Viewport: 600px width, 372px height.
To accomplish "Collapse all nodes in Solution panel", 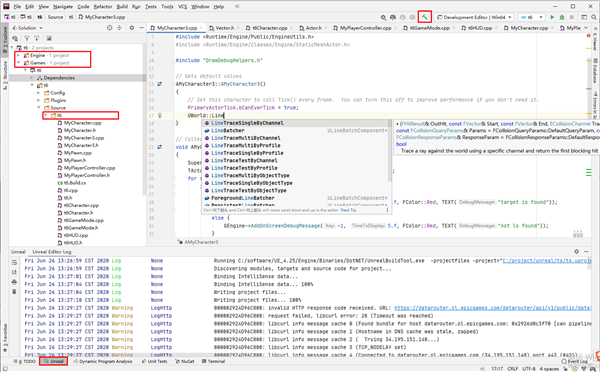I will [119, 28].
